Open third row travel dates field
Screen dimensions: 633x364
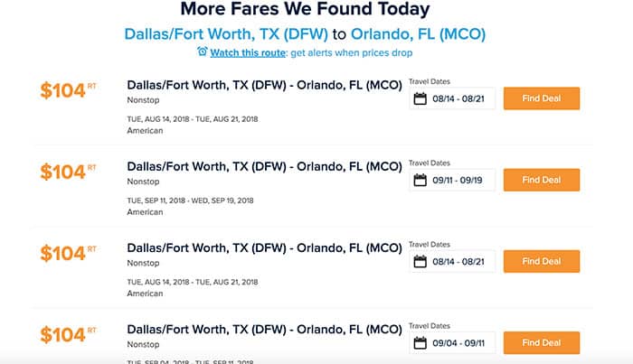(452, 261)
